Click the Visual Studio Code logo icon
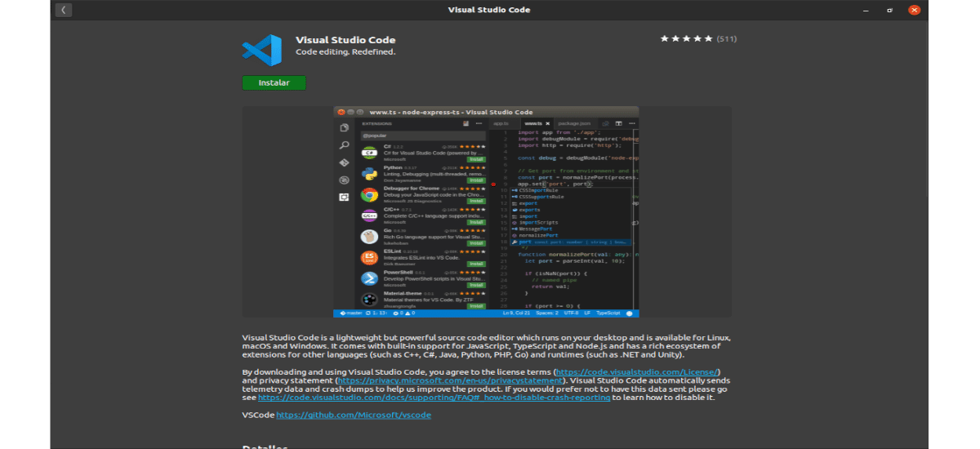This screenshot has width=980, height=449. [261, 48]
